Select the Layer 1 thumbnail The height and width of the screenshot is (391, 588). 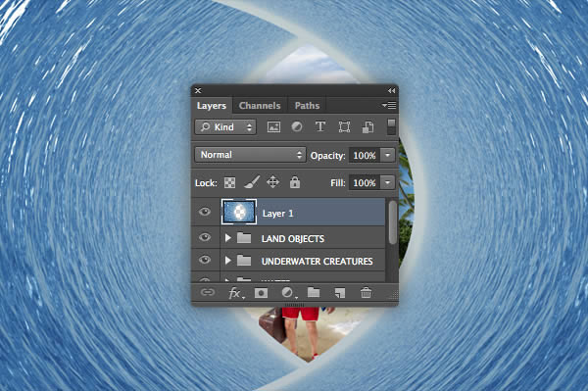[x=239, y=212]
